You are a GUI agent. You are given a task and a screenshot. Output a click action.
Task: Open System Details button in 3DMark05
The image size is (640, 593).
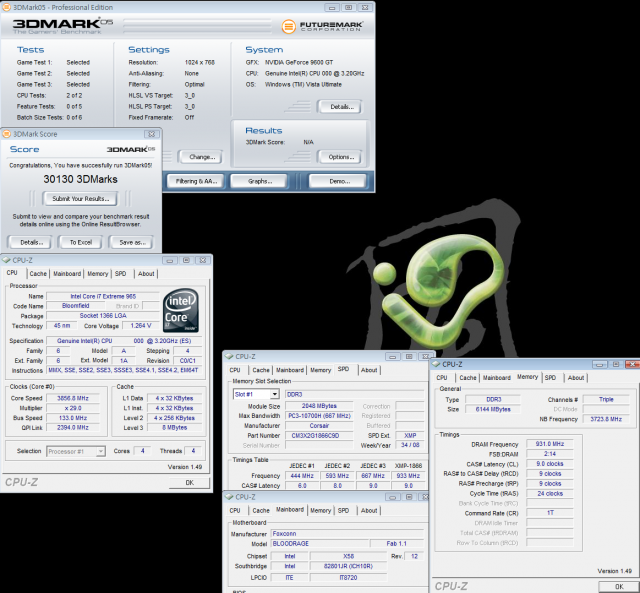pyautogui.click(x=341, y=107)
